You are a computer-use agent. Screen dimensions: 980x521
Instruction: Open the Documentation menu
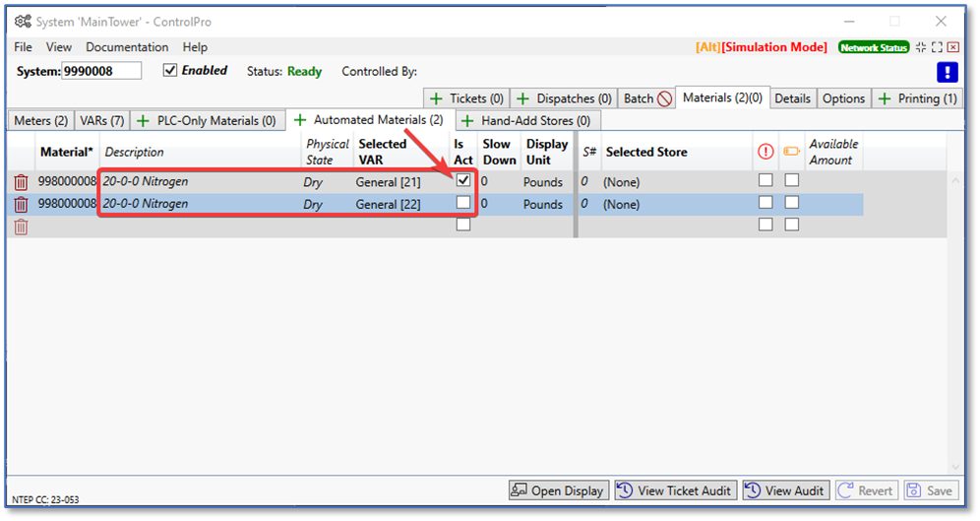(127, 47)
